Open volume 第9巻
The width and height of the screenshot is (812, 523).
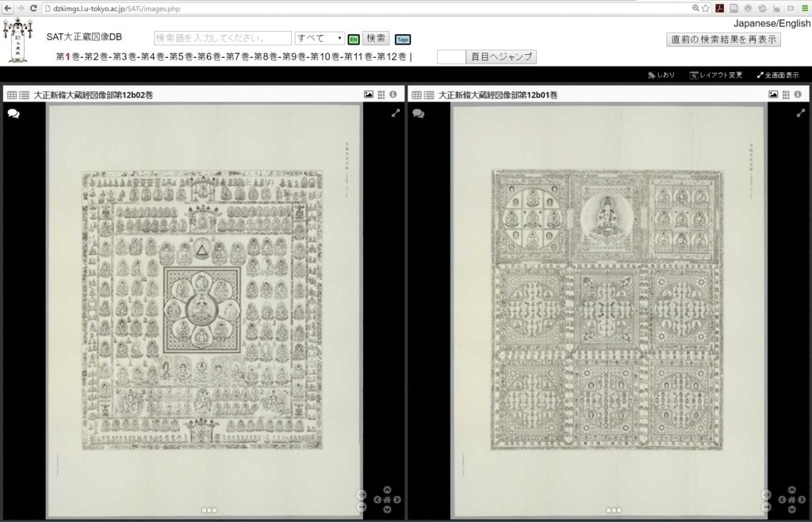tap(293, 57)
